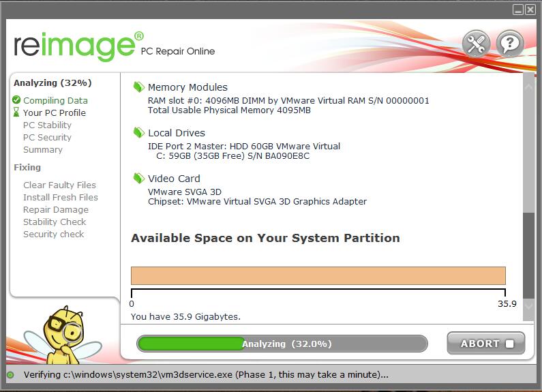
Task: Click the 35.9 scale value
Action: [x=507, y=304]
